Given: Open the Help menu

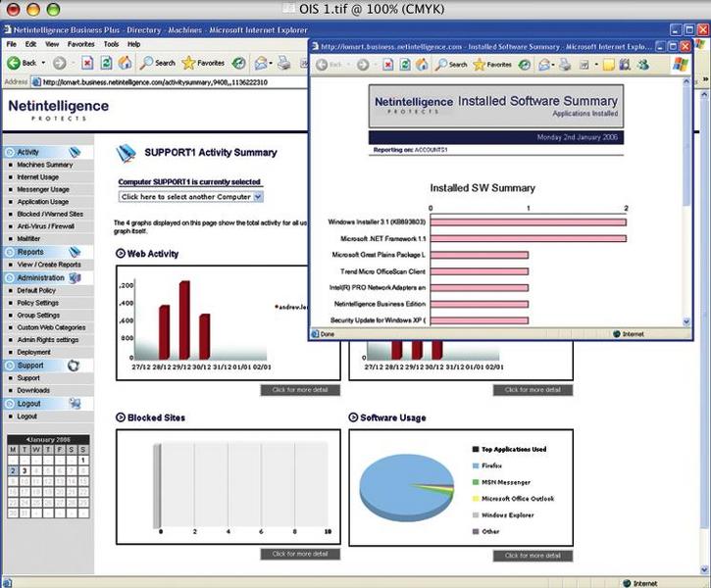Looking at the screenshot, I should pos(133,44).
